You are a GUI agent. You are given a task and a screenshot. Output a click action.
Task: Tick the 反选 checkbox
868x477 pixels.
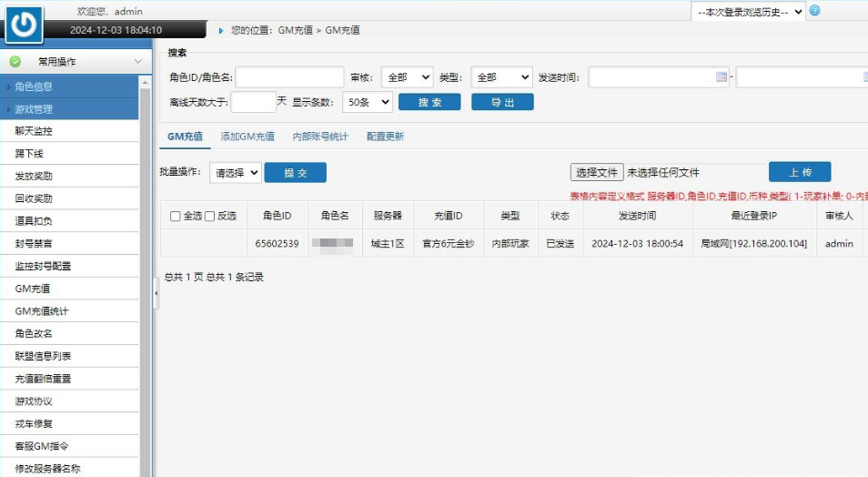(210, 216)
